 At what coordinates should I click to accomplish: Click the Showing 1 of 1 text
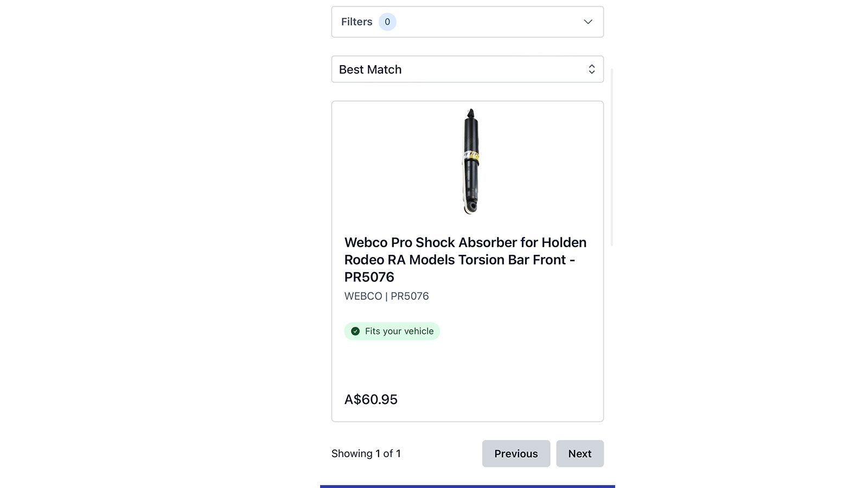tap(366, 453)
